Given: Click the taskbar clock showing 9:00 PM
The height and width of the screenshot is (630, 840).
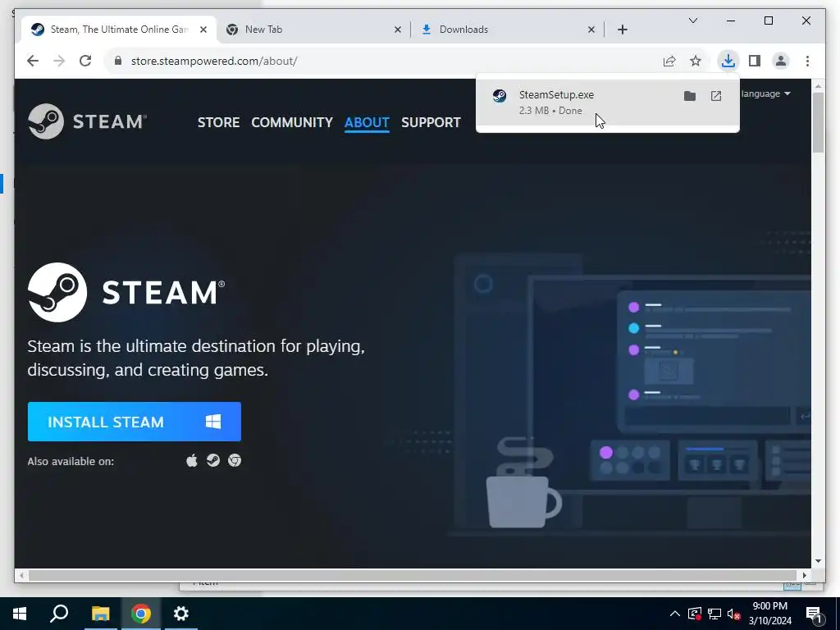Looking at the screenshot, I should (x=769, y=614).
